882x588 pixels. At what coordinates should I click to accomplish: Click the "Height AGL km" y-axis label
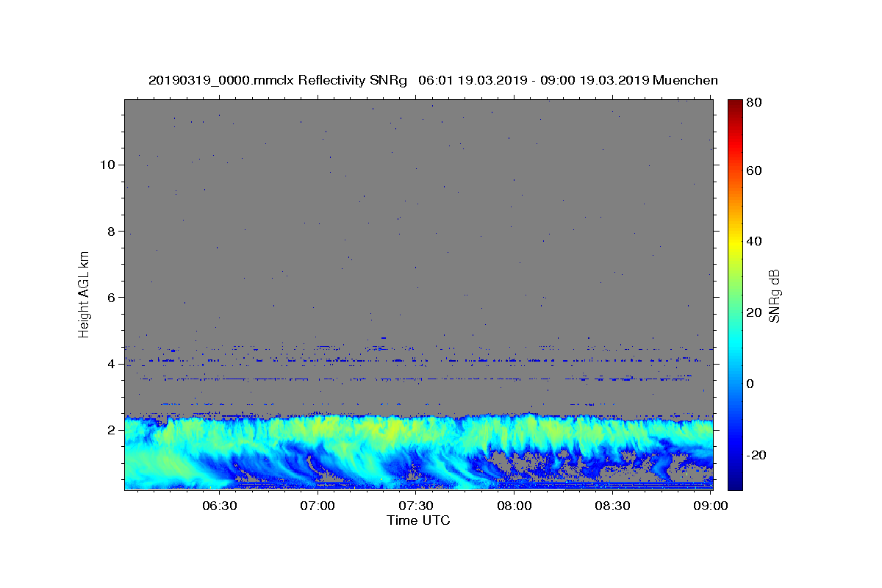[x=84, y=293]
